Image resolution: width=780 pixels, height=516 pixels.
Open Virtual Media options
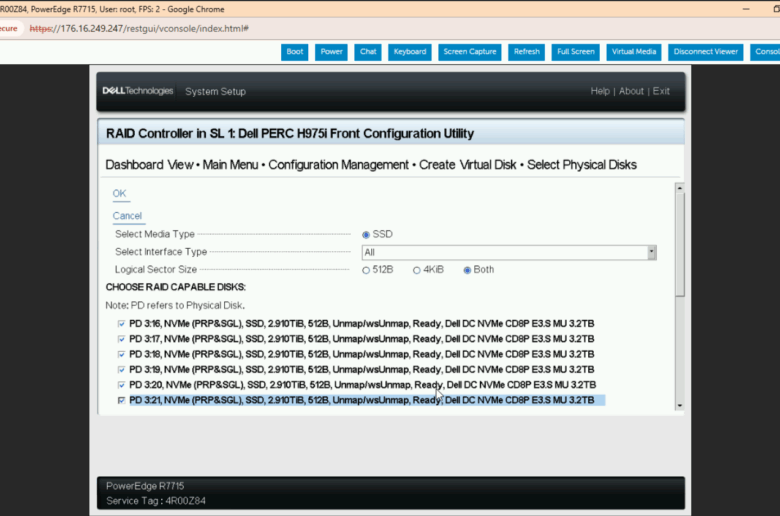(x=635, y=52)
